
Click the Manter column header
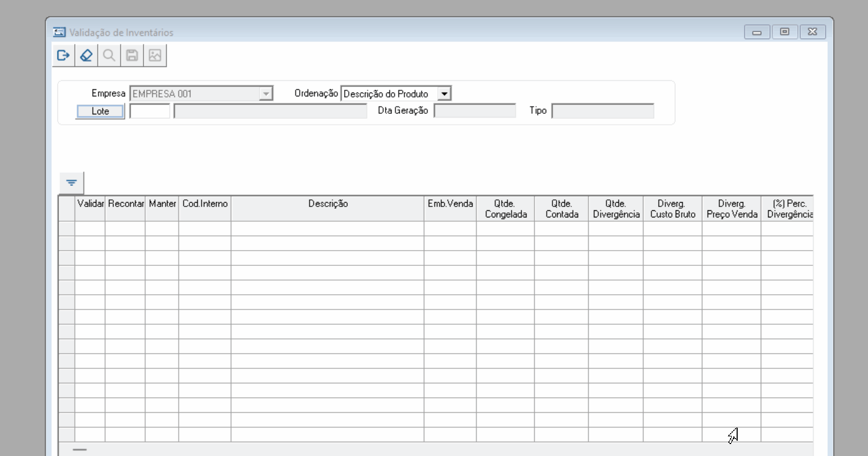pos(162,209)
